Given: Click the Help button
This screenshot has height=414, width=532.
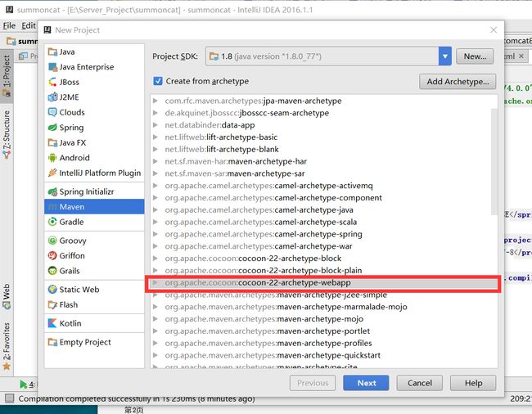Looking at the screenshot, I should click(x=473, y=383).
